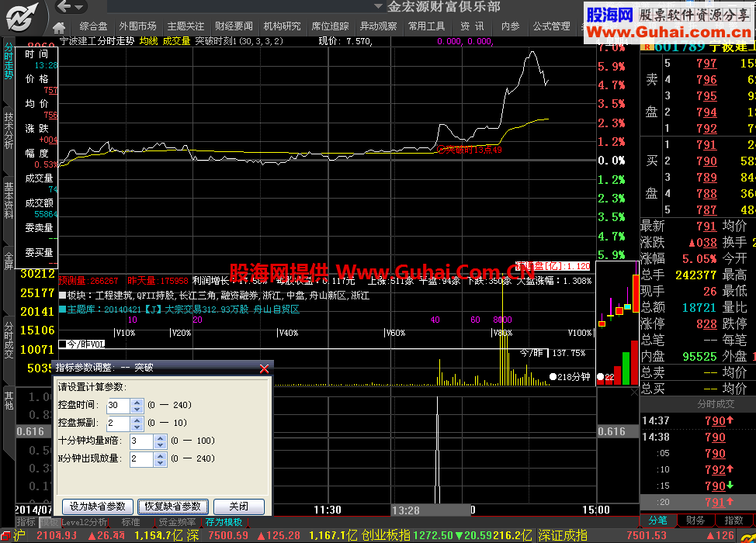Increase 十分钟均量N倍 with spinner up arrow
Screen dimensions: 756x543
(x=161, y=438)
